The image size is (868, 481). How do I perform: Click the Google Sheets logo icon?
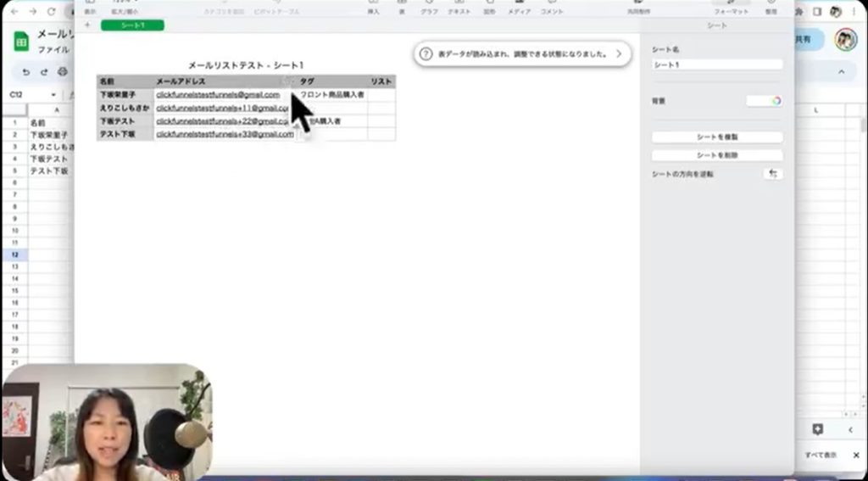point(21,42)
